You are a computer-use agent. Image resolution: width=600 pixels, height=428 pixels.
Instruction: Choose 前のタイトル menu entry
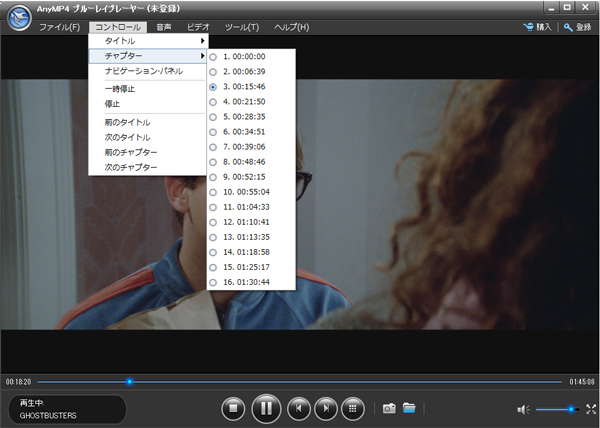(148, 122)
